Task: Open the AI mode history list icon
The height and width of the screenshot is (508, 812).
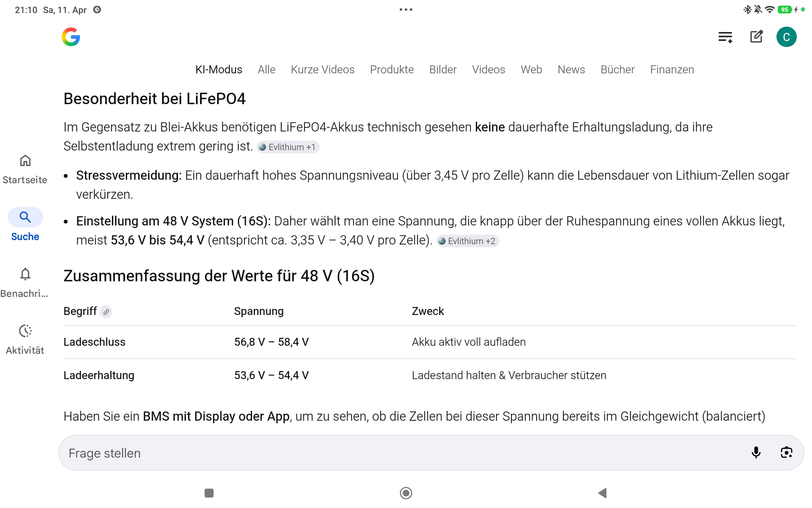Action: pyautogui.click(x=725, y=37)
